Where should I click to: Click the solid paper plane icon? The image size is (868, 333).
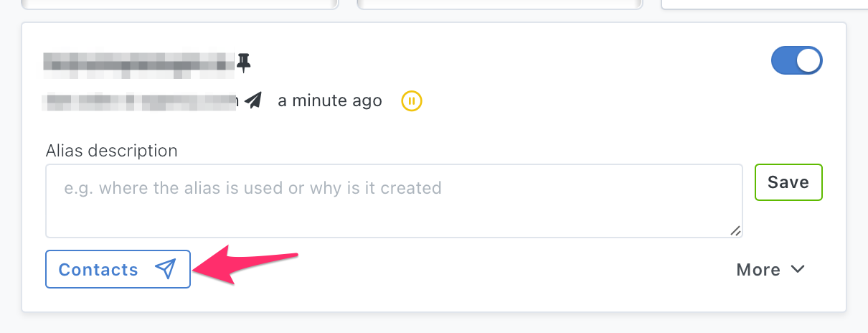coord(253,100)
